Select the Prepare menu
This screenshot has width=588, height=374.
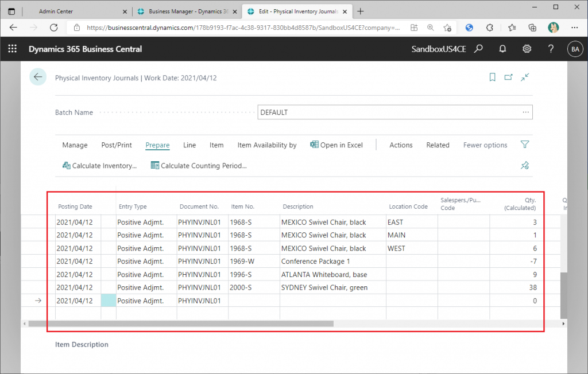[157, 145]
